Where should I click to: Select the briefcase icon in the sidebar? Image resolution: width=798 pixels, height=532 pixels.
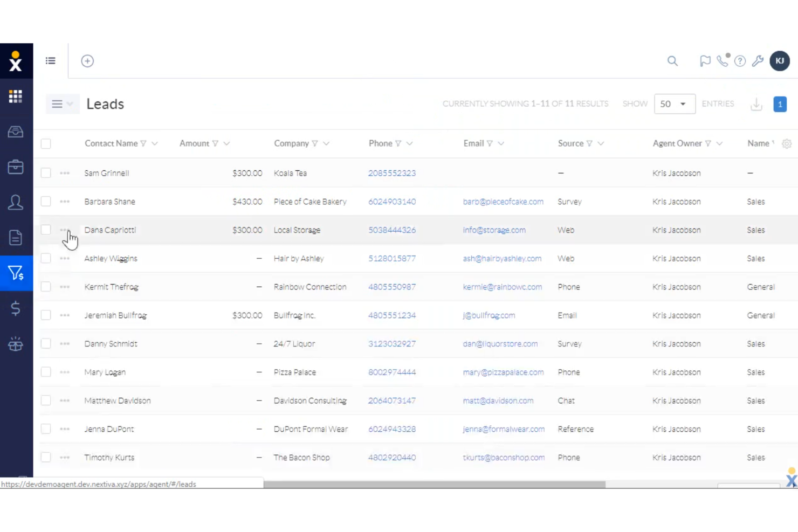pyautogui.click(x=16, y=167)
